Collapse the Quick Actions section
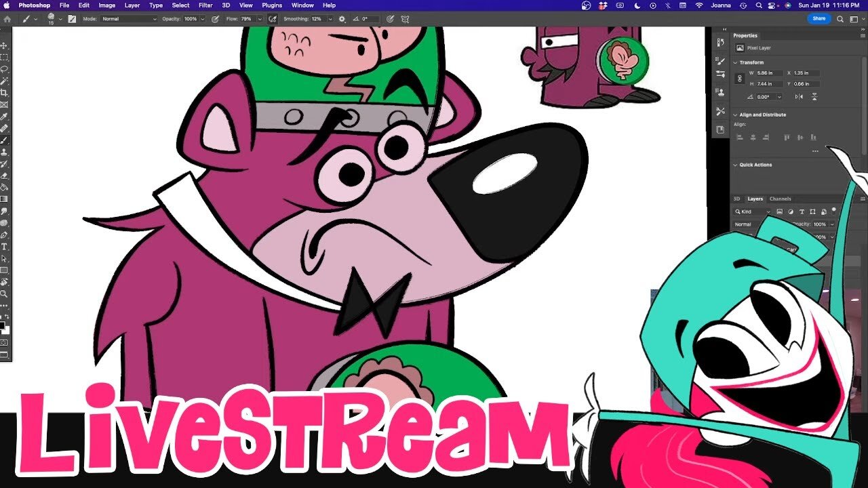The width and height of the screenshot is (868, 488). 736,165
